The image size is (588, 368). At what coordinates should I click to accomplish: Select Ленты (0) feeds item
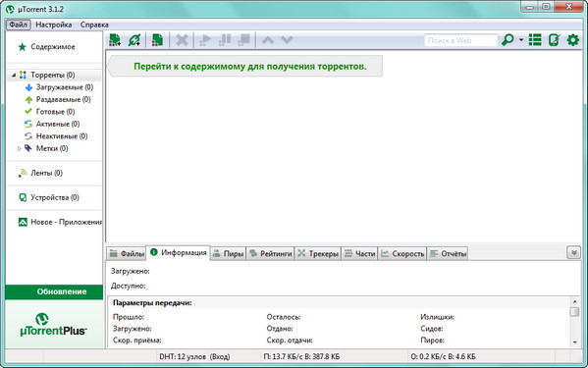pyautogui.click(x=46, y=173)
